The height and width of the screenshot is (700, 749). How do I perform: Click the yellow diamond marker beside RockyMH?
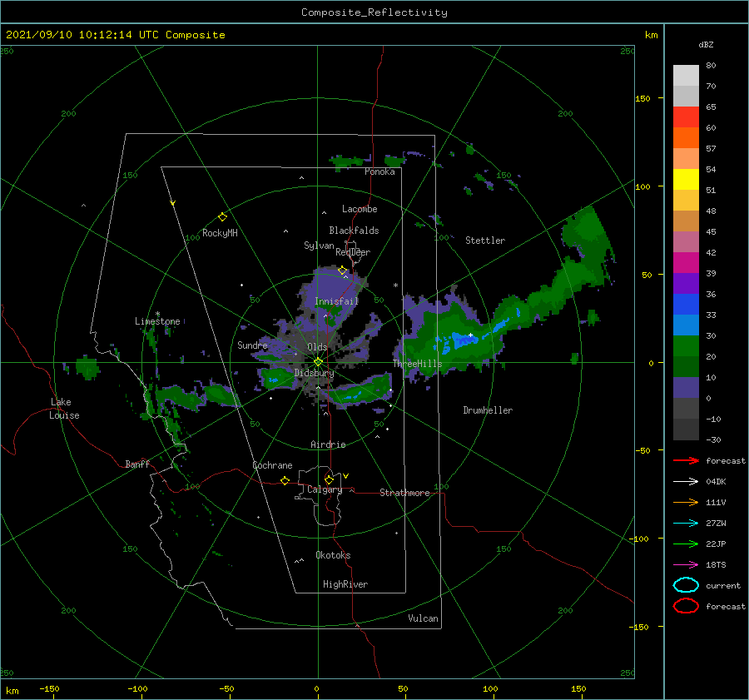point(222,217)
